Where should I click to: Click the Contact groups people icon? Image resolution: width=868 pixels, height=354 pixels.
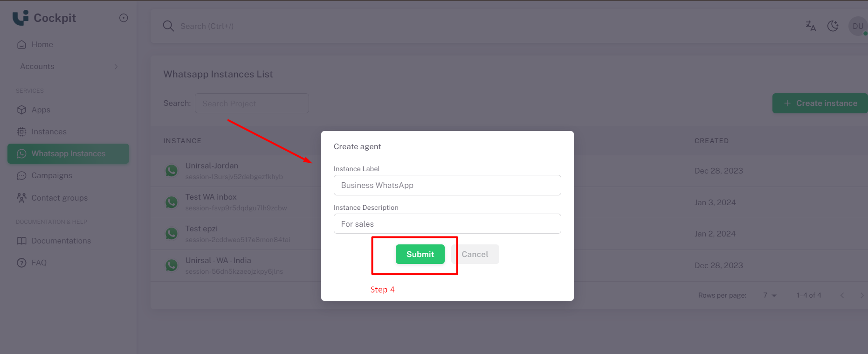(21, 198)
